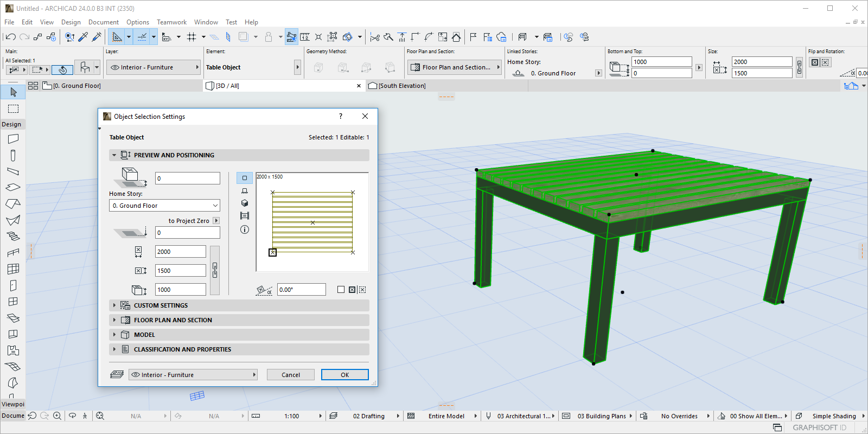Click the rotation angle input field
This screenshot has width=868, height=434.
point(301,290)
